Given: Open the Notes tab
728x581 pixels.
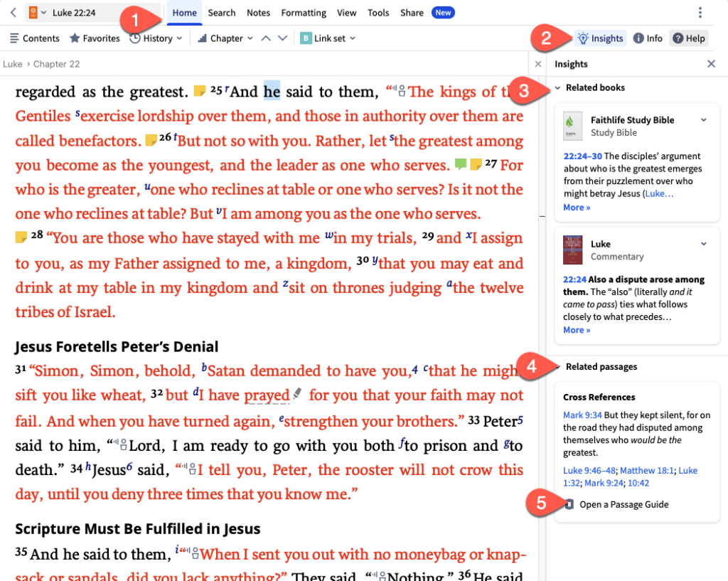Looking at the screenshot, I should (258, 13).
